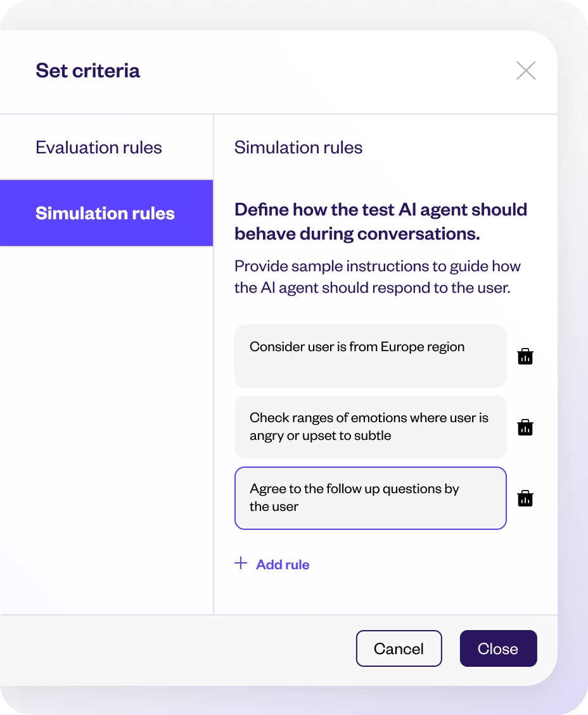Click the plus icon beside Add rule
The image size is (588, 715).
pyautogui.click(x=241, y=563)
